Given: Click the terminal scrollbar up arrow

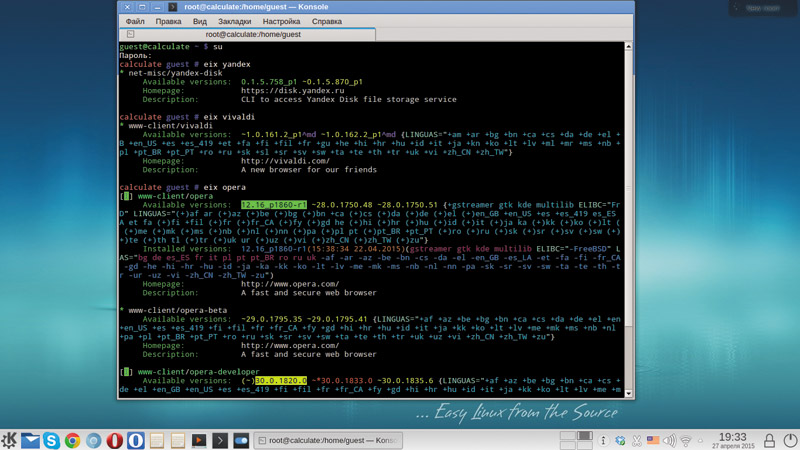Looking at the screenshot, I should pyautogui.click(x=629, y=46).
